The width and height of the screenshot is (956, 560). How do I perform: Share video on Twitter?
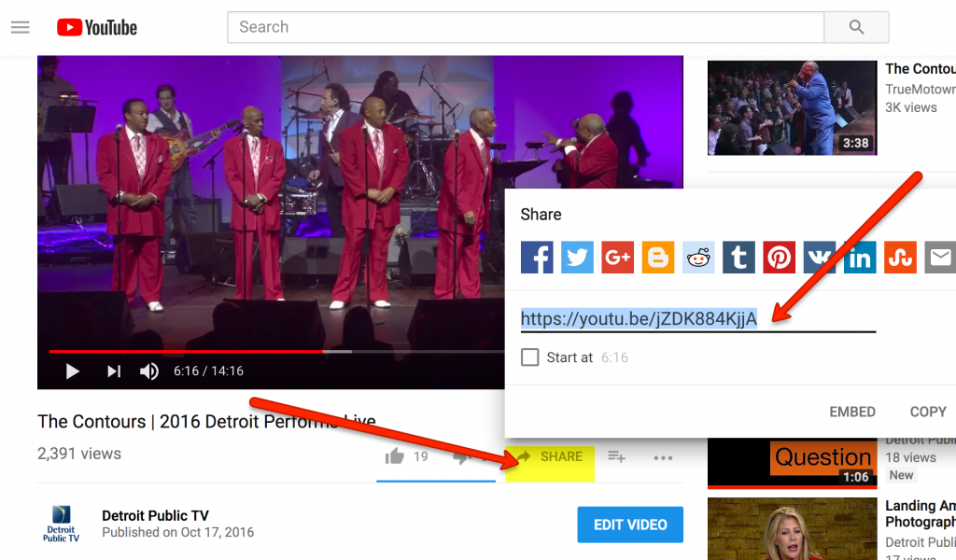click(x=577, y=258)
